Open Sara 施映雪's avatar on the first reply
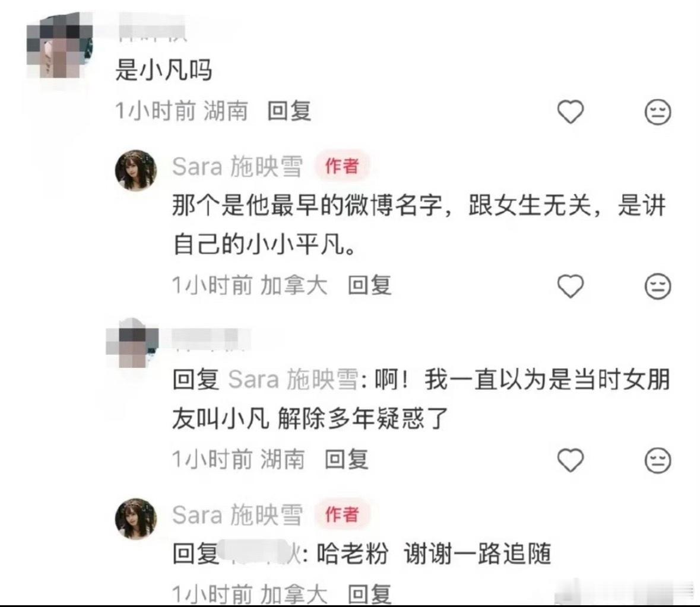Image resolution: width=700 pixels, height=607 pixels. click(136, 170)
